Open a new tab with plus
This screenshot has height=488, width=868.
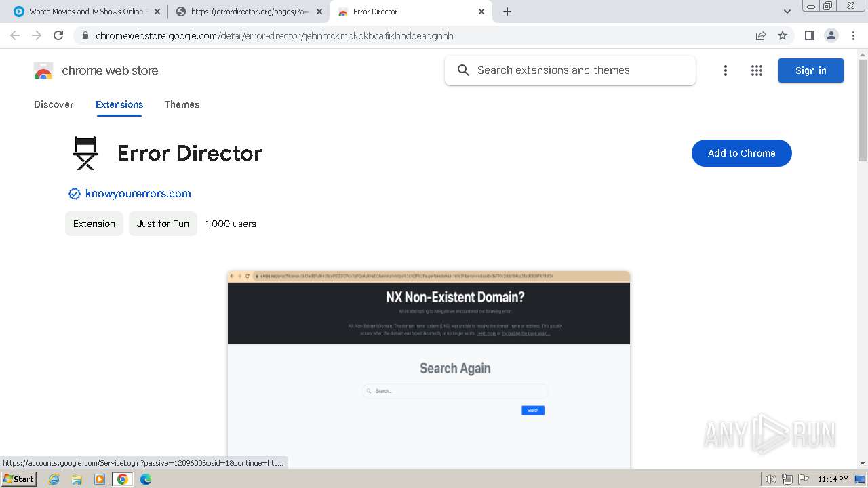click(x=507, y=12)
